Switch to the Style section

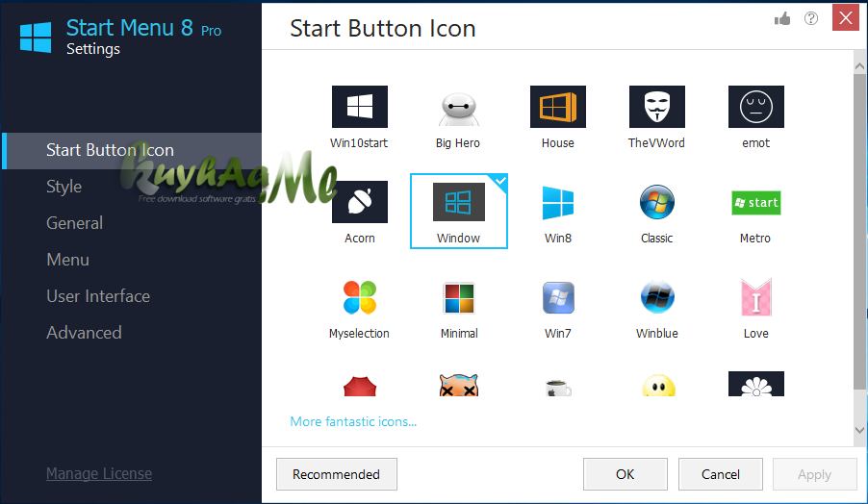pyautogui.click(x=64, y=187)
